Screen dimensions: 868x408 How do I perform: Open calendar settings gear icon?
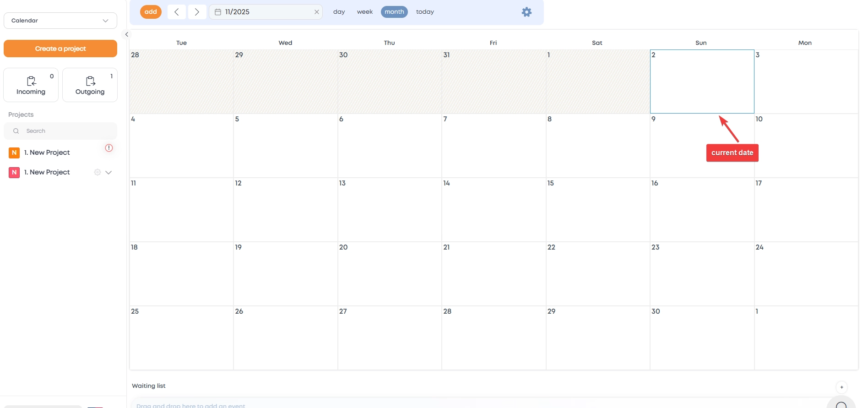pos(526,12)
